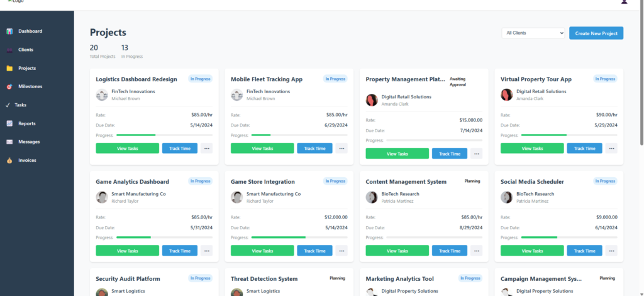Open the All Clients filter dropdown
Screen dimensions: 644x296
533,33
